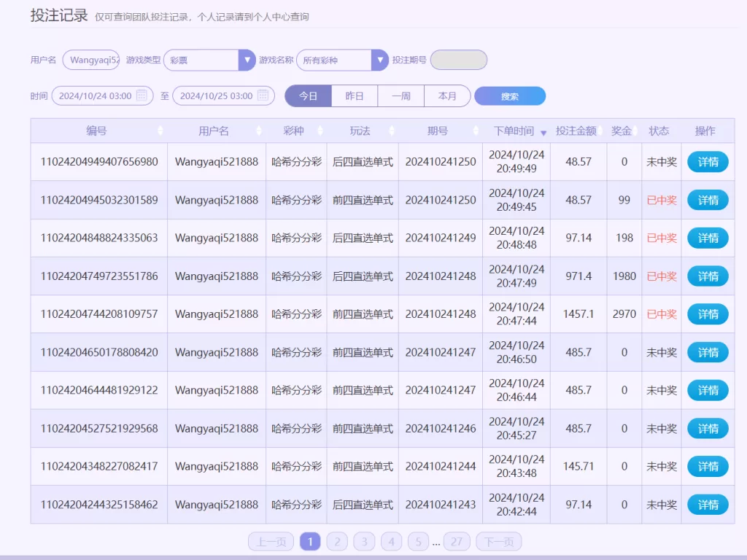Click bet amount 1457.1 cell

click(x=578, y=314)
